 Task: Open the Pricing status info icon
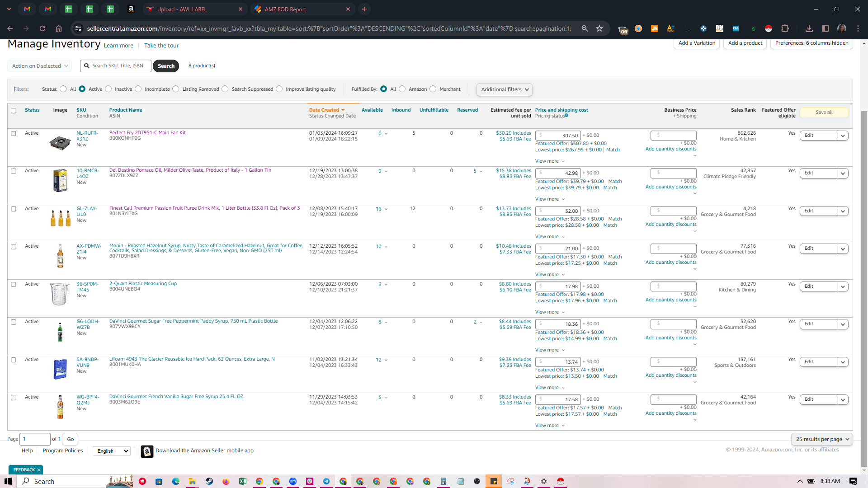coord(566,116)
